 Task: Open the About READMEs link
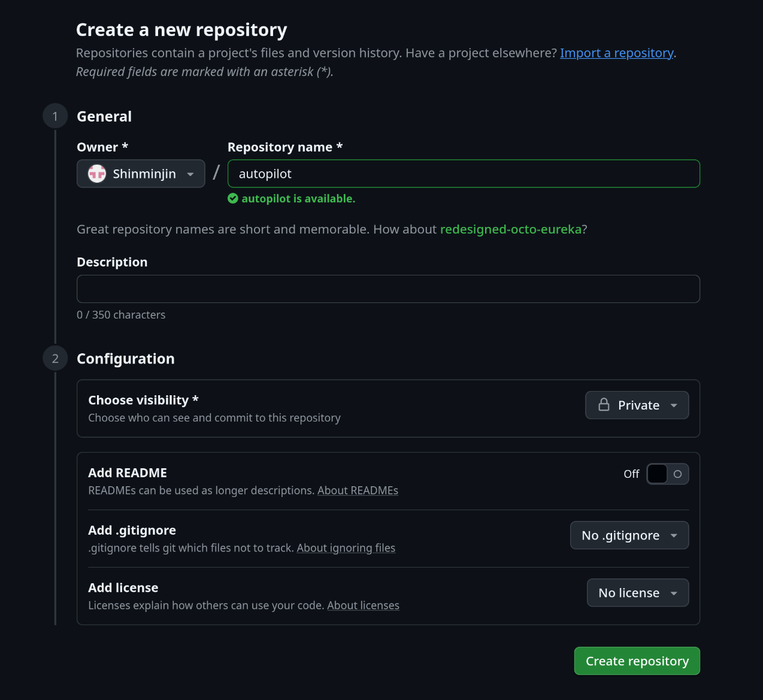pos(358,490)
